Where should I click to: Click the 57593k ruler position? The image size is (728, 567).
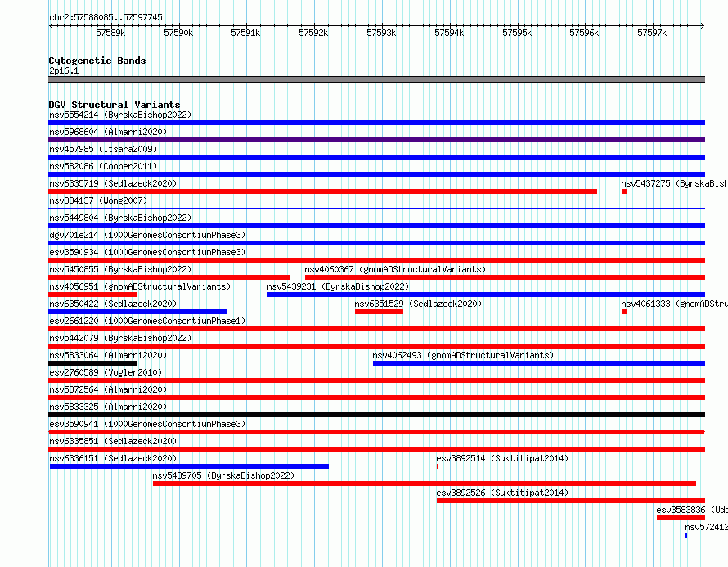pyautogui.click(x=381, y=33)
